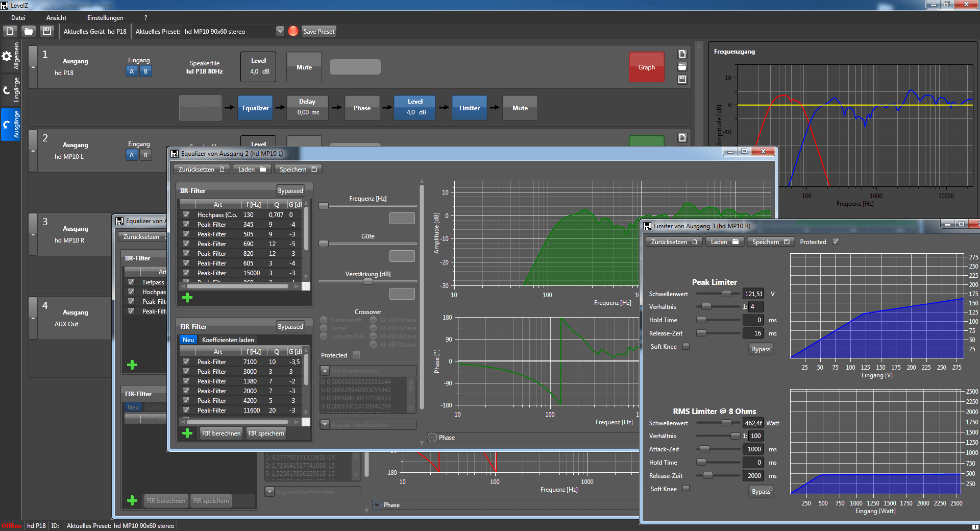Screen dimensions: 980x531
Task: Click the new file icon in toolbar
Action: click(10, 31)
